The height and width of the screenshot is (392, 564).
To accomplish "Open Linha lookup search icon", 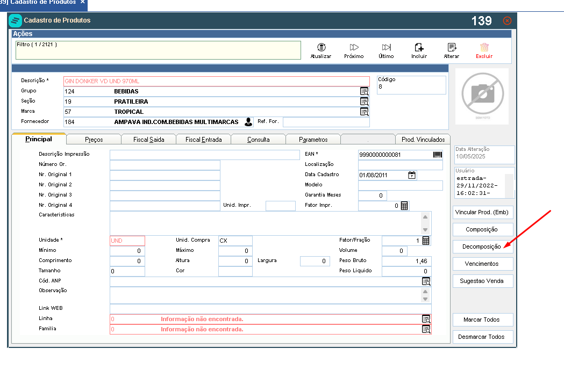I will point(426,319).
